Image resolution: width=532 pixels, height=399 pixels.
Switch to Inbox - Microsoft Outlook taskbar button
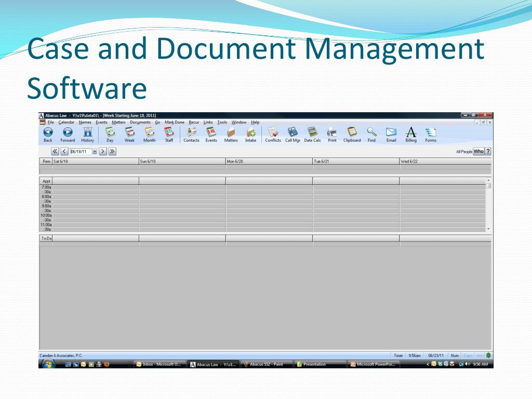(x=160, y=364)
